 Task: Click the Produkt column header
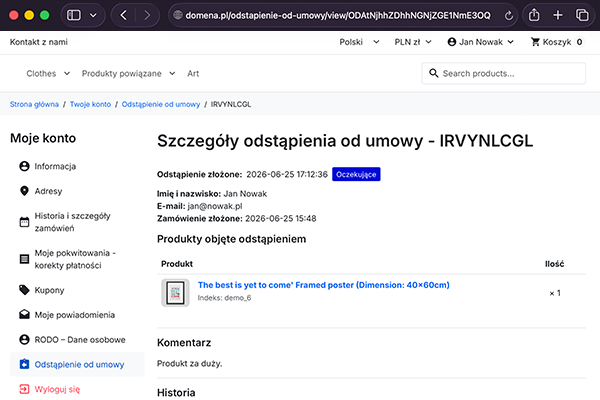177,264
